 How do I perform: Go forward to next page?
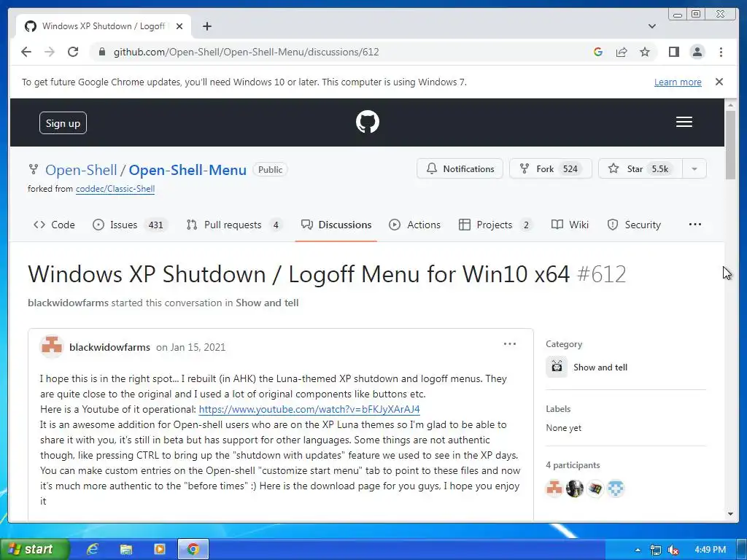click(50, 52)
